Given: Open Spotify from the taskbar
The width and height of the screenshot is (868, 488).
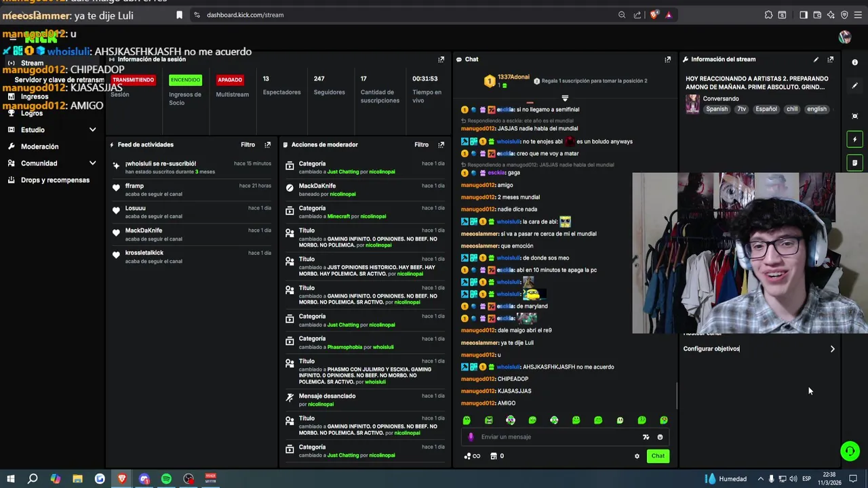Looking at the screenshot, I should coord(166,479).
